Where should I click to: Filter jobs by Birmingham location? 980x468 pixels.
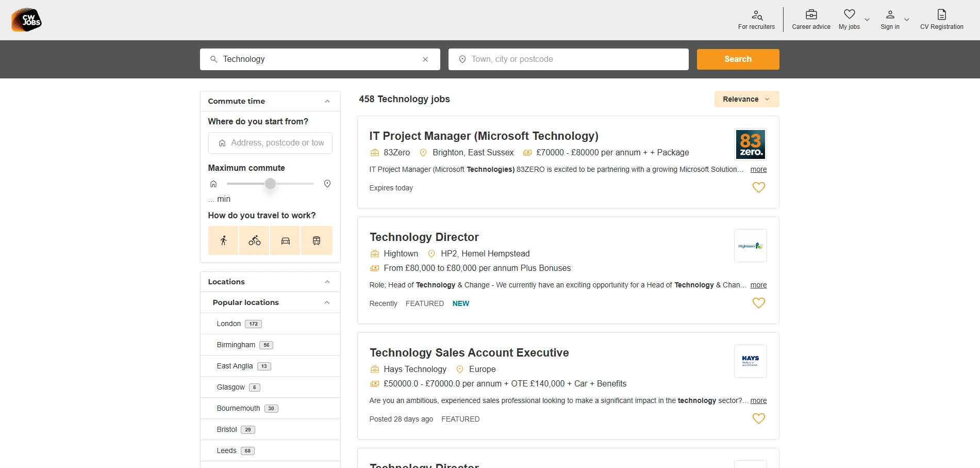(x=270, y=345)
